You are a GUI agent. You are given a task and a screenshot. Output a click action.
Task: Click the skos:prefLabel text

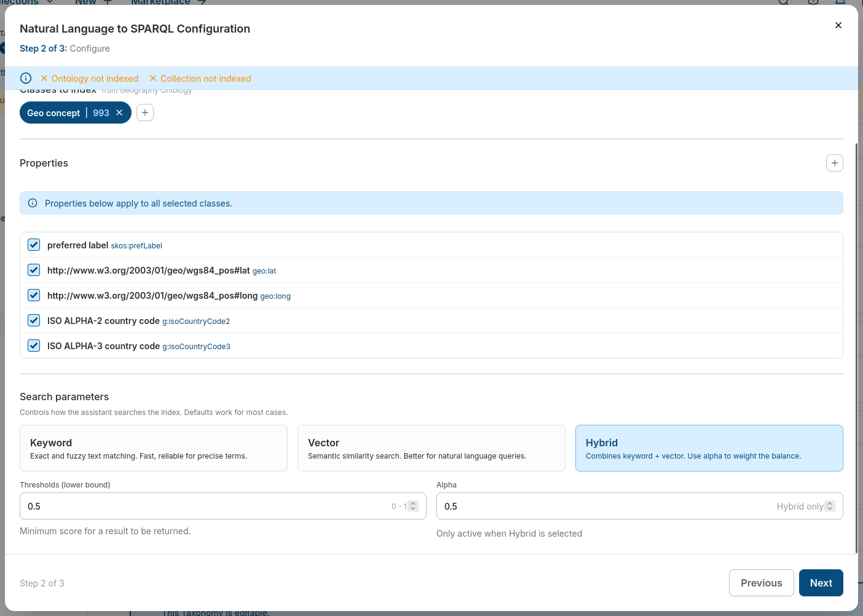136,246
